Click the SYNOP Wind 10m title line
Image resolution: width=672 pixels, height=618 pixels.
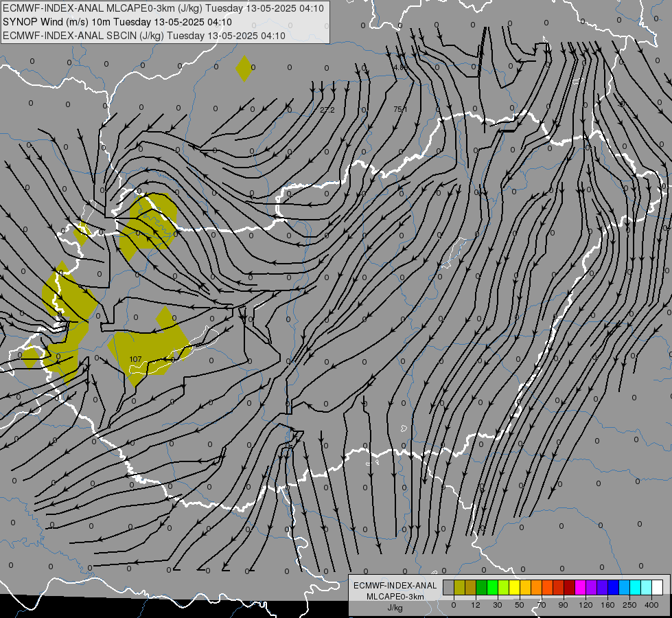pos(117,22)
